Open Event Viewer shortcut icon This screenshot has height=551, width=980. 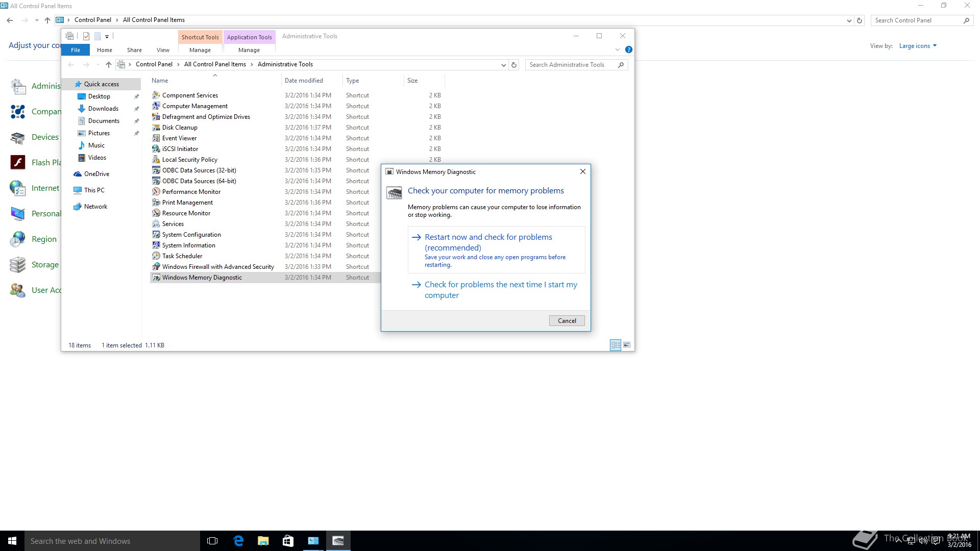(x=156, y=138)
